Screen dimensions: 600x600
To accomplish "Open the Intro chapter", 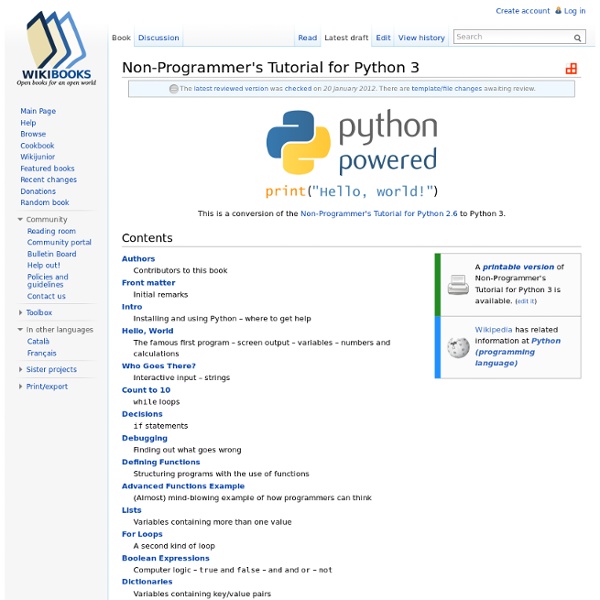I will pos(132,307).
